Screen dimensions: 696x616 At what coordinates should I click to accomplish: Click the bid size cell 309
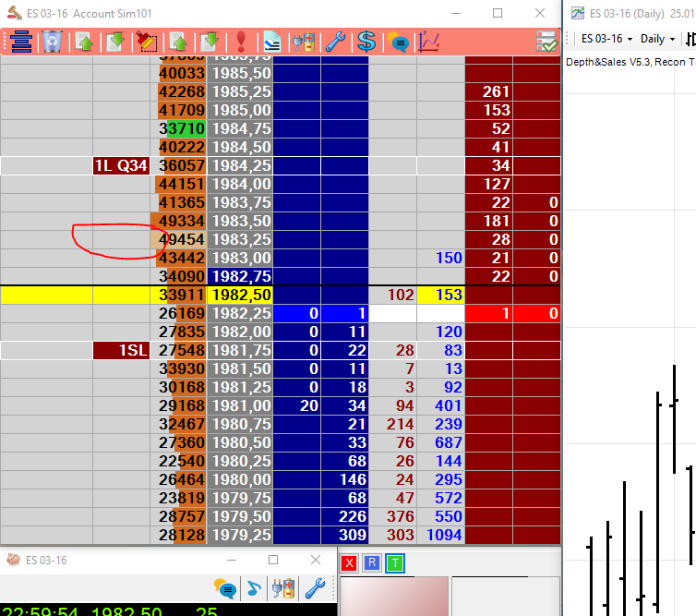[345, 535]
